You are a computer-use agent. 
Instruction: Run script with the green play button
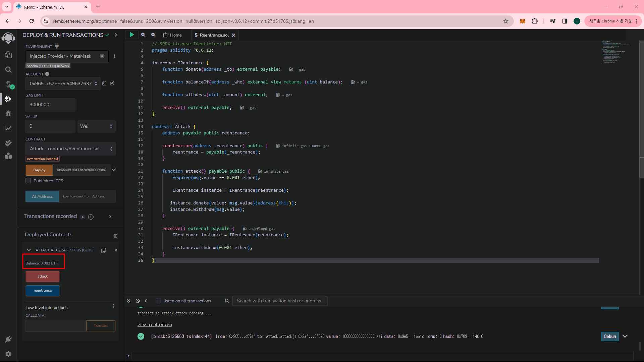pyautogui.click(x=132, y=35)
